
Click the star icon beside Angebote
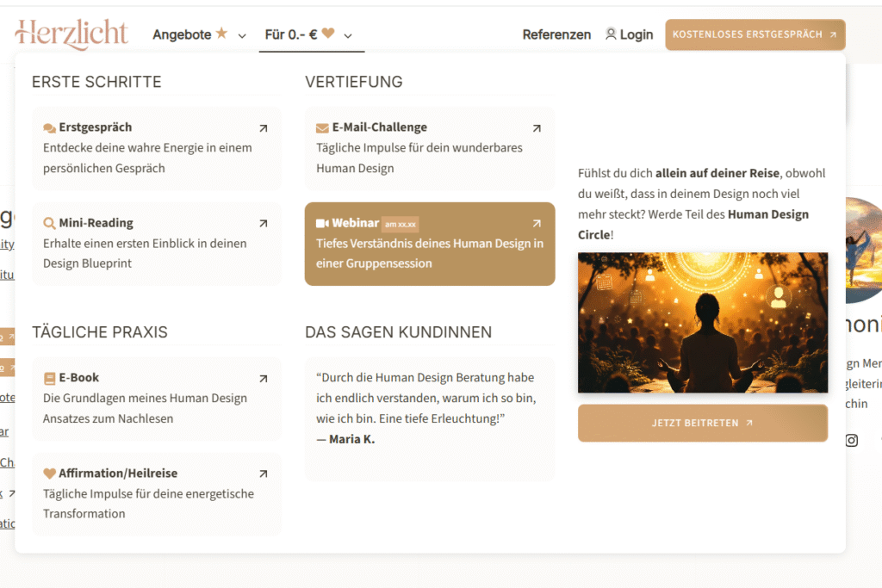coord(221,34)
